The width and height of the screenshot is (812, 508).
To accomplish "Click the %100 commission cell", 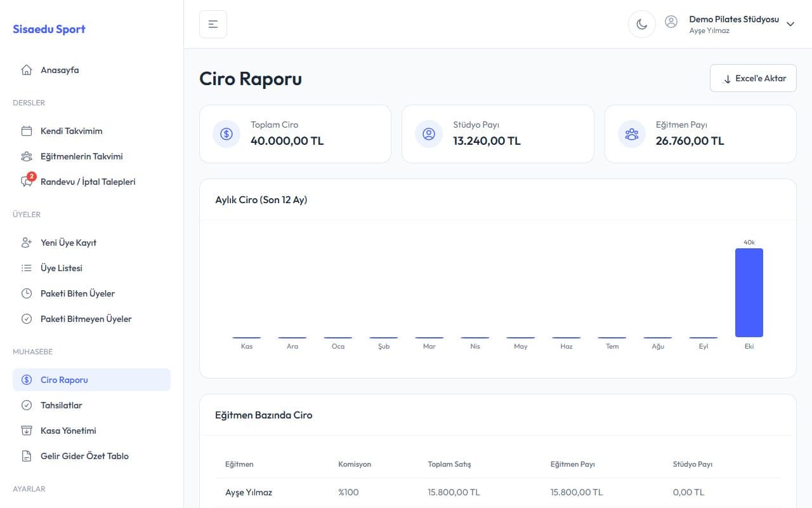I will tap(348, 492).
